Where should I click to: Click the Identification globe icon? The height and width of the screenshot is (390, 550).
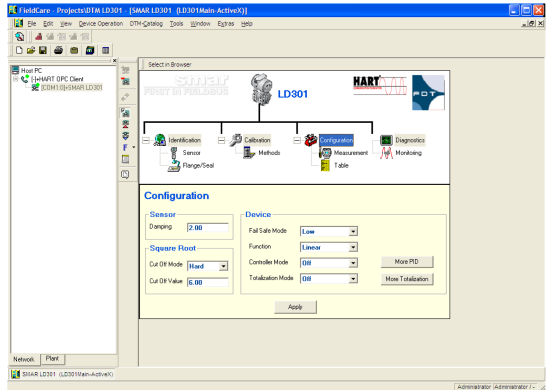pos(160,140)
